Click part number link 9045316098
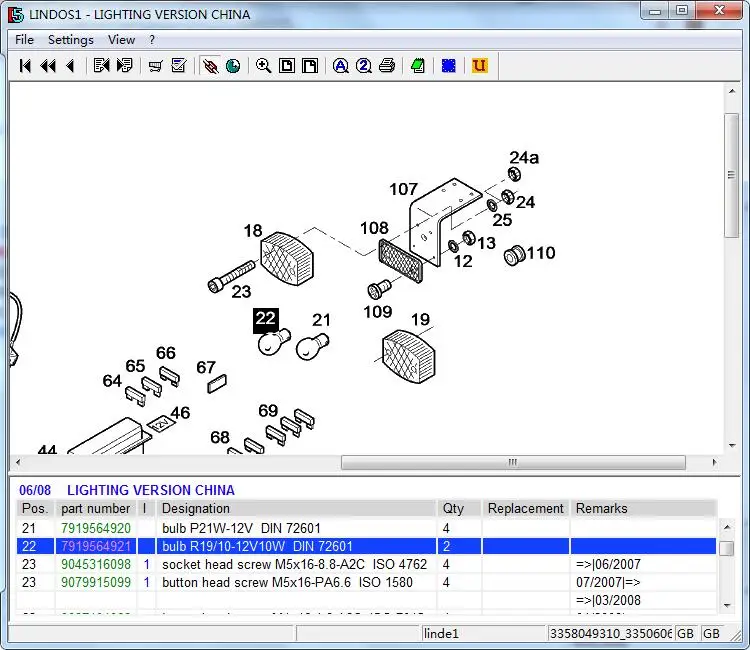Screen dimensions: 750x650 (96, 564)
